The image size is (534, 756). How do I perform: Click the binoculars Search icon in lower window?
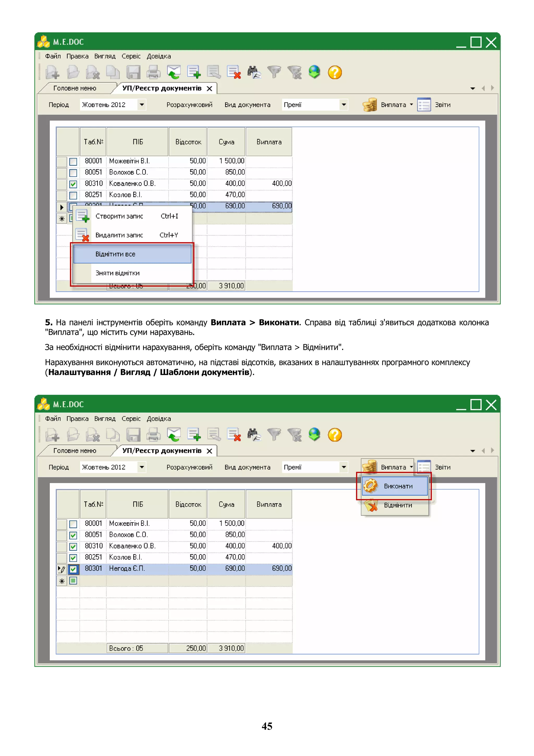[x=254, y=435]
